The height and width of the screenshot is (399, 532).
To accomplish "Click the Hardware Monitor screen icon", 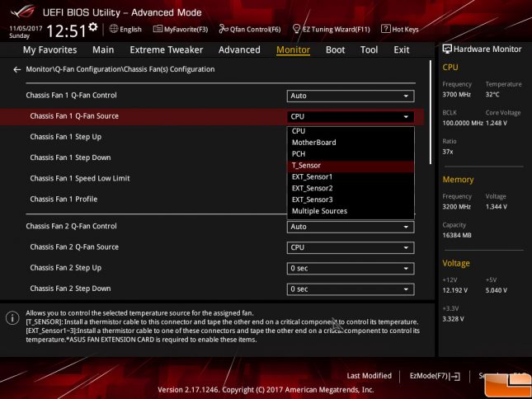I will pos(447,49).
